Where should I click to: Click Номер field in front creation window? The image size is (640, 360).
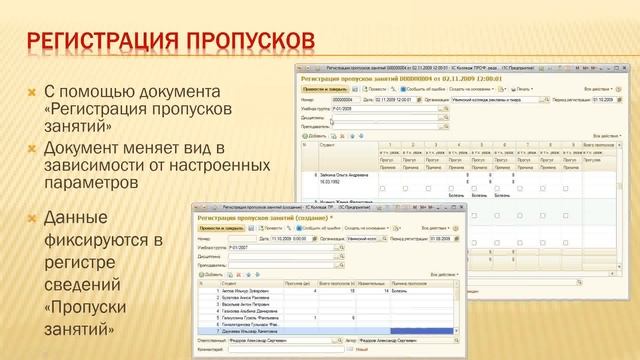[242, 239]
